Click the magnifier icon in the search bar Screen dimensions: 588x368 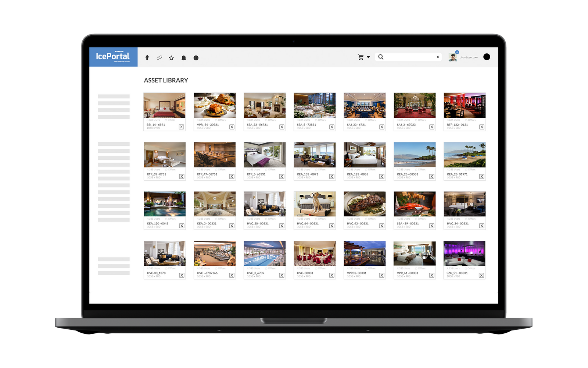pos(381,57)
